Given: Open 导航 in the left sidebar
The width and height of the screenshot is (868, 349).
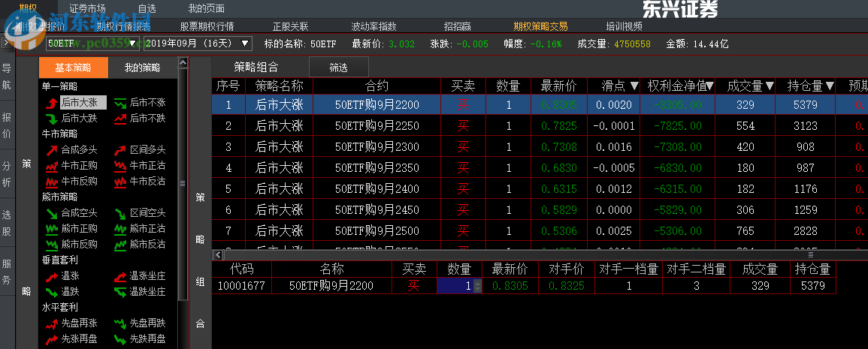Looking at the screenshot, I should [x=7, y=77].
